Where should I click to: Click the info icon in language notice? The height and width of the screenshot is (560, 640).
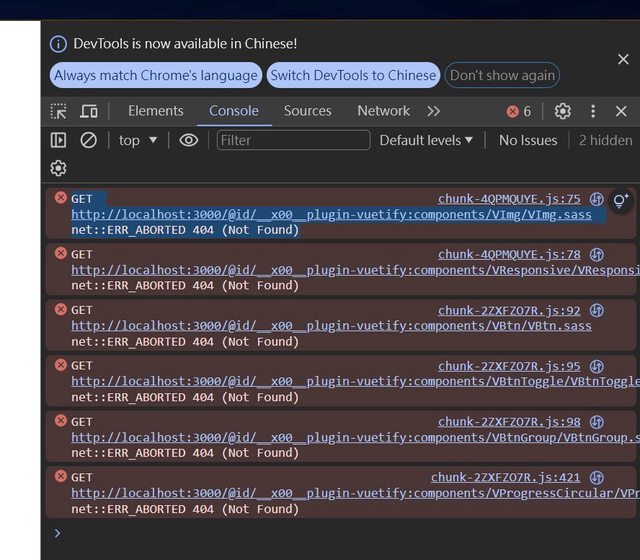pyautogui.click(x=58, y=44)
